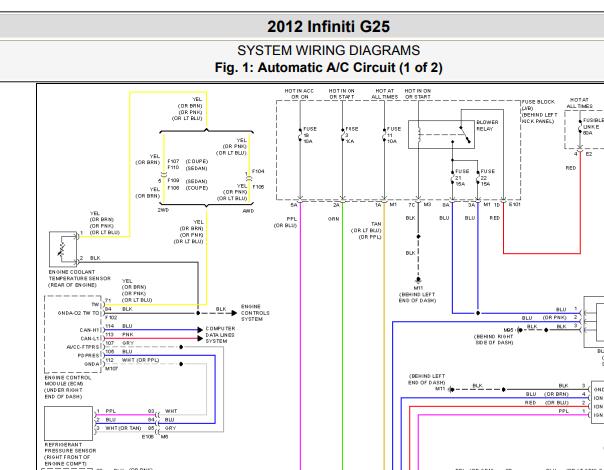Select the "FUSIBLE LINK E" label

[x=592, y=123]
